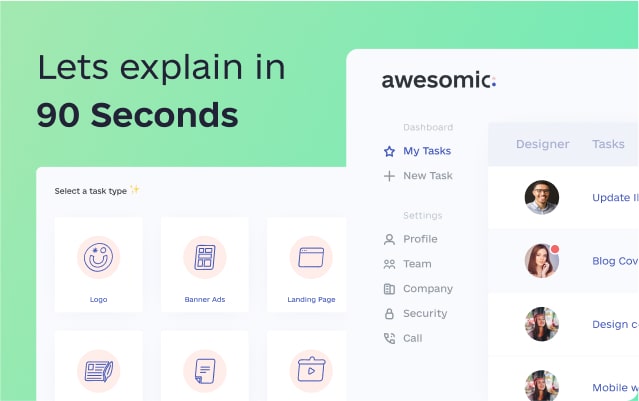Image resolution: width=639 pixels, height=401 pixels.
Task: Select the Logo smiley face icon
Action: click(x=98, y=257)
